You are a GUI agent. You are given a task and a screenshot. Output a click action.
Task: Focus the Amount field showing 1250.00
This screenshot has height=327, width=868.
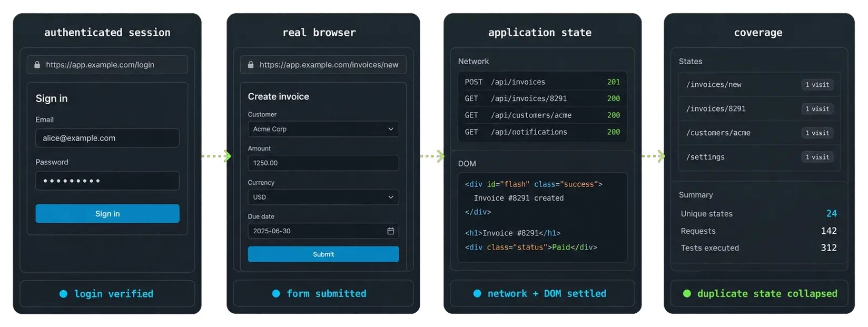(x=323, y=163)
